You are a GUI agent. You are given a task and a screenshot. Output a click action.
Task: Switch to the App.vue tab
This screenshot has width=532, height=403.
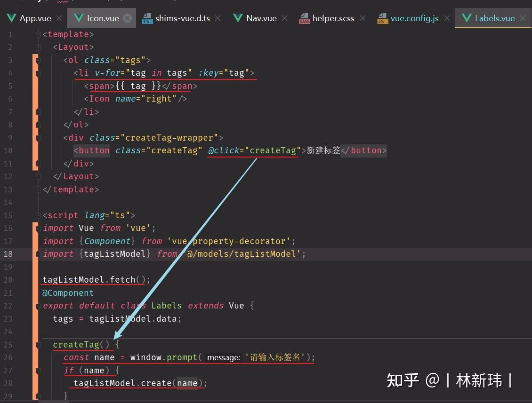[35, 18]
